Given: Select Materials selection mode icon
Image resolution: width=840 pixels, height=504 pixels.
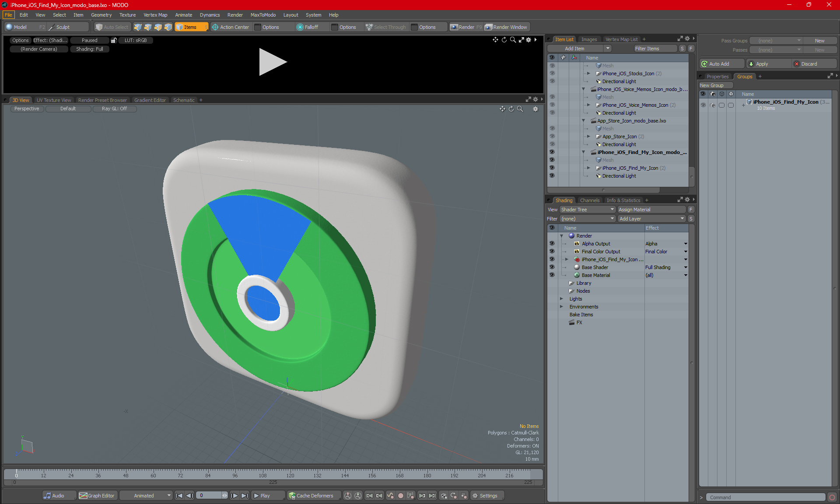Looking at the screenshot, I should [x=168, y=27].
